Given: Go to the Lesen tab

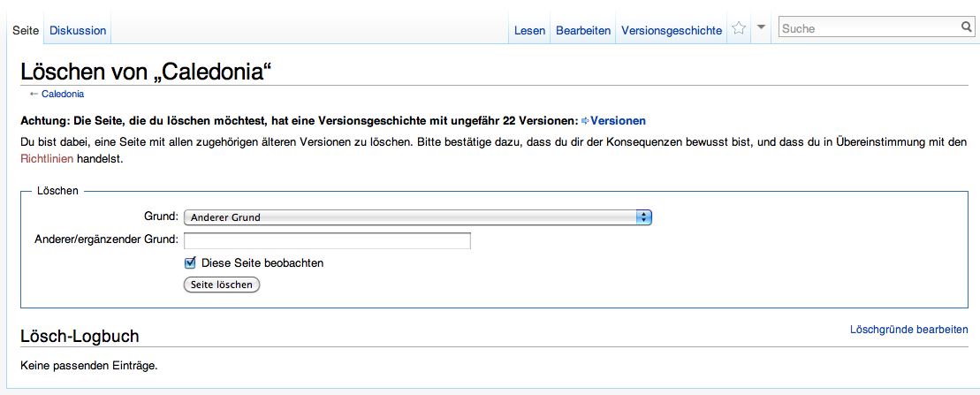Looking at the screenshot, I should click(529, 30).
